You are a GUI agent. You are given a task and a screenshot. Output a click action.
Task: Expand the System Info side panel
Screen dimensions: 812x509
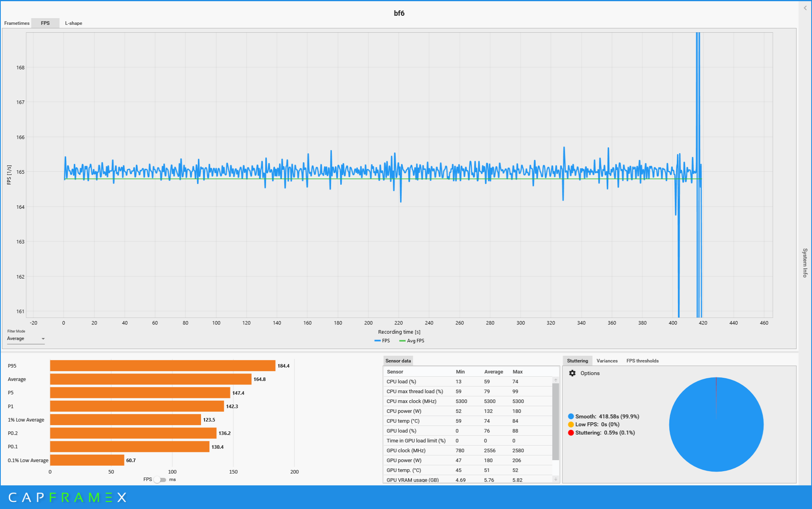click(x=805, y=262)
